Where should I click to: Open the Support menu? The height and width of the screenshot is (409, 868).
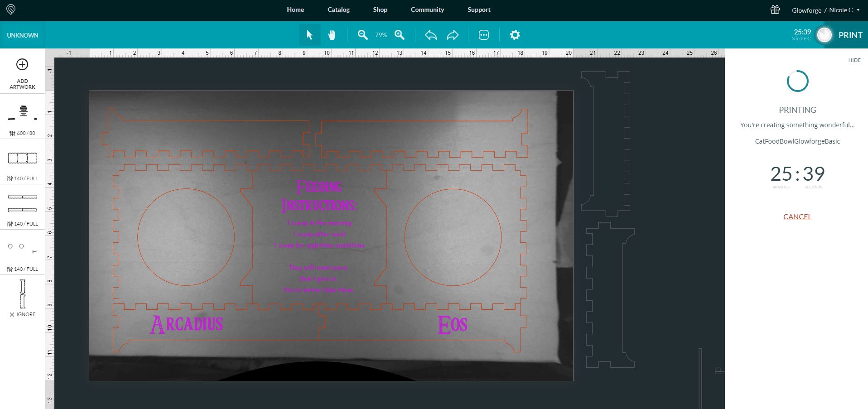479,10
